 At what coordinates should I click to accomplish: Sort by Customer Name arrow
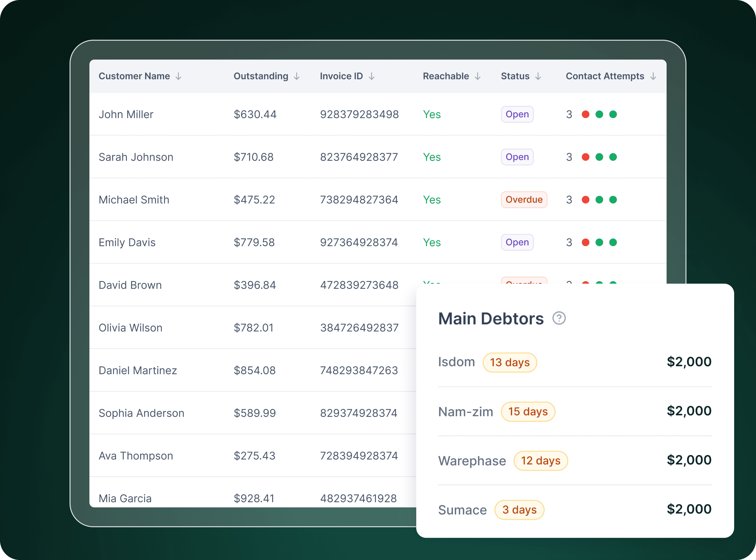click(178, 76)
